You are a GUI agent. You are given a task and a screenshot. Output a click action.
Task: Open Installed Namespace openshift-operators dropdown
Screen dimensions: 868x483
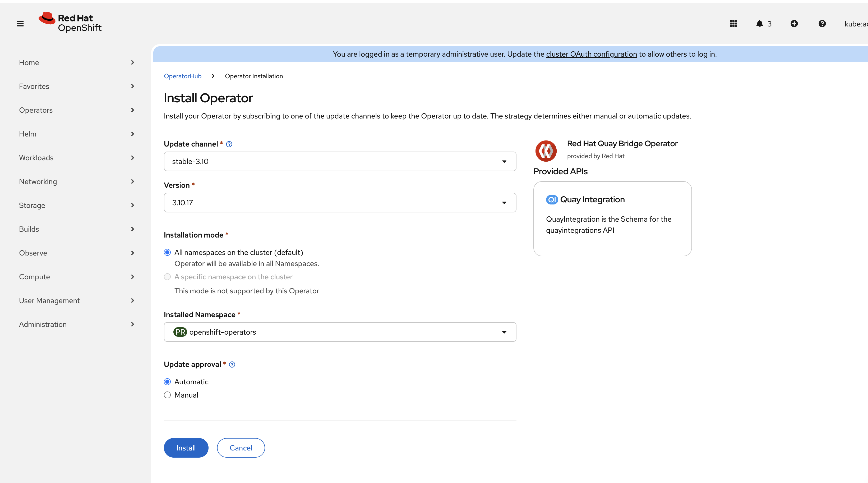point(340,332)
